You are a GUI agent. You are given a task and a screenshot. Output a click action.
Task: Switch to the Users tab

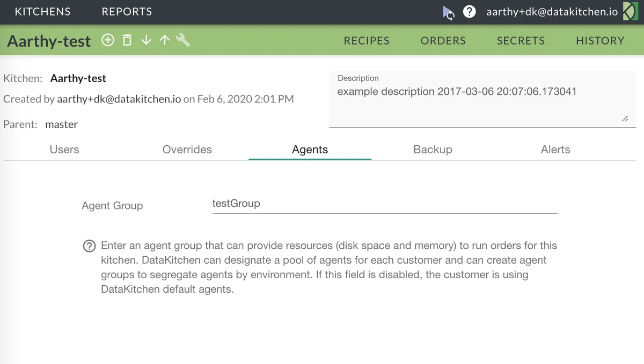(x=64, y=150)
